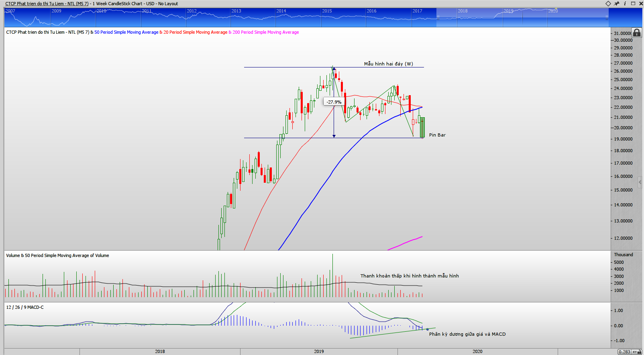Select the 'Mẫu hình hai đáy (W)' annotation

(x=388, y=64)
